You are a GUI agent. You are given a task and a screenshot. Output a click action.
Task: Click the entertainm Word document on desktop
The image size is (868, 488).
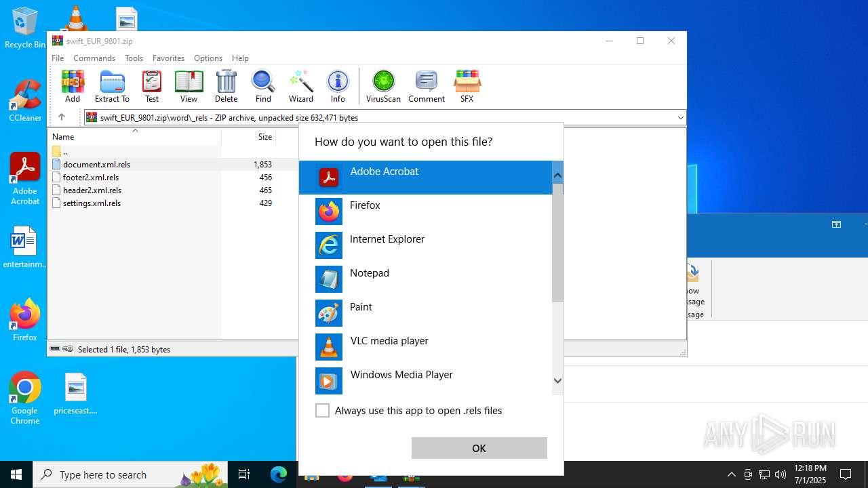point(24,247)
